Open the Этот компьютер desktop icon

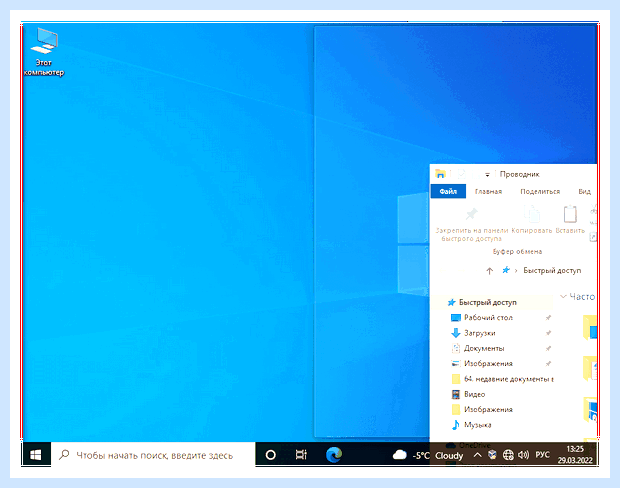[x=44, y=52]
